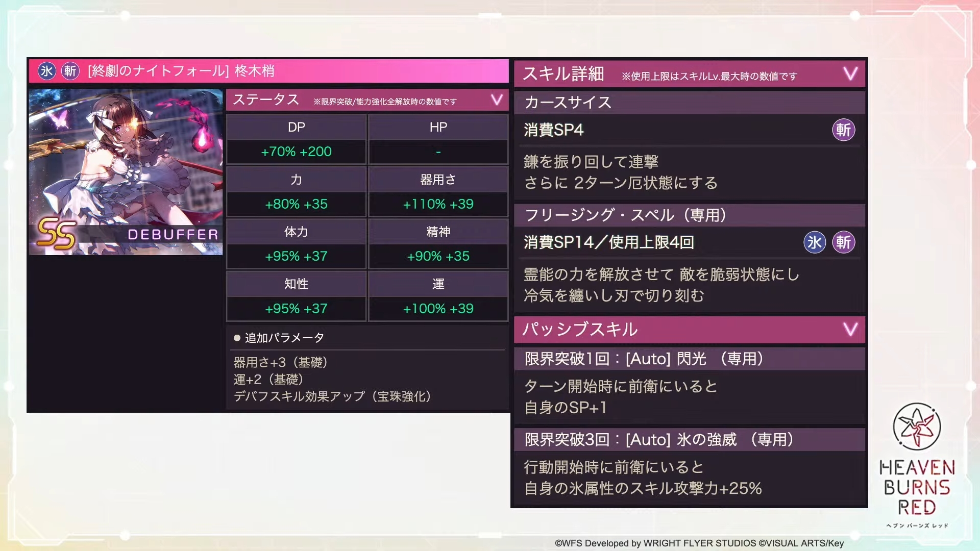
Task: Click the slash icon on カースサイス skill
Action: click(843, 130)
